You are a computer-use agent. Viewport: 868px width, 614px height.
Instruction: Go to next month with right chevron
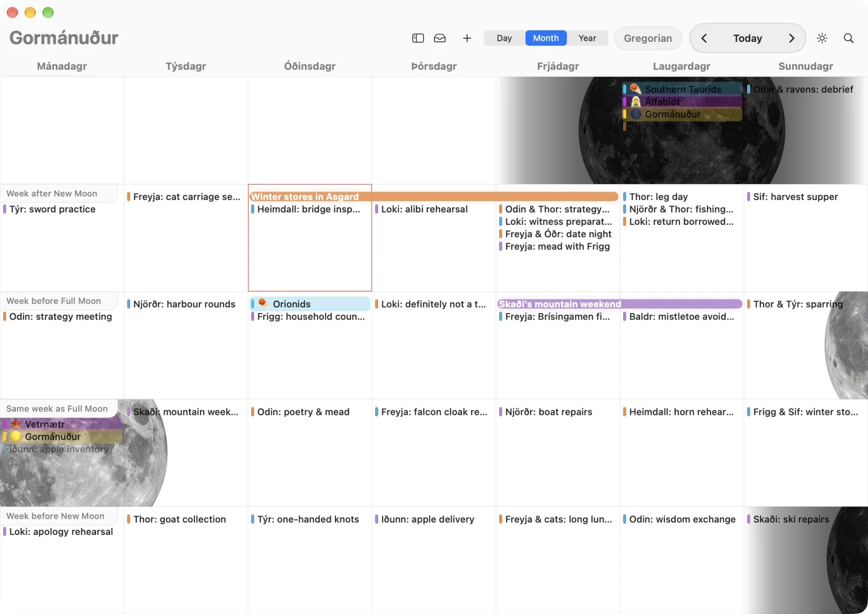click(x=792, y=38)
